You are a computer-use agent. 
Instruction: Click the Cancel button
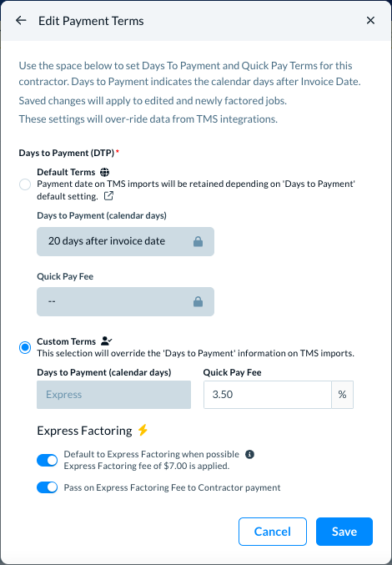click(x=273, y=532)
